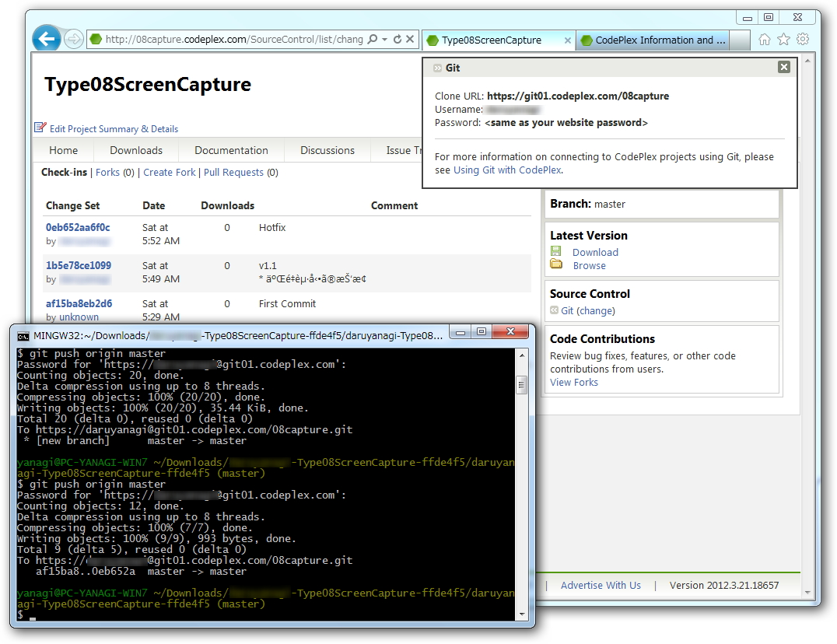
Task: Click the Git icon in the popup header
Action: tap(437, 68)
